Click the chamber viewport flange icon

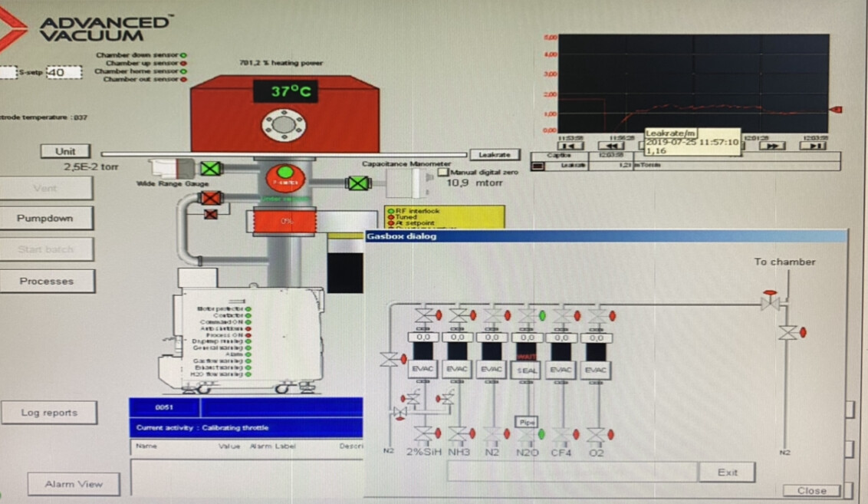click(x=284, y=124)
